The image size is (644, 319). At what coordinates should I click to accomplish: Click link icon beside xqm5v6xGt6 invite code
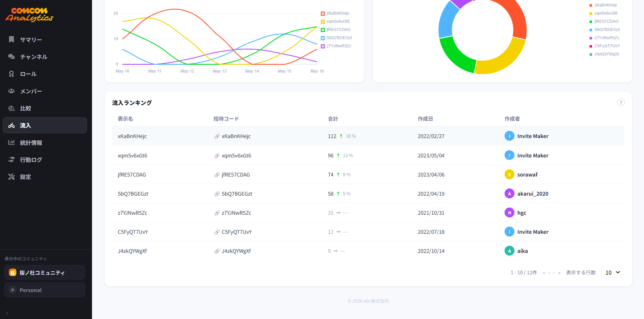pyautogui.click(x=217, y=156)
